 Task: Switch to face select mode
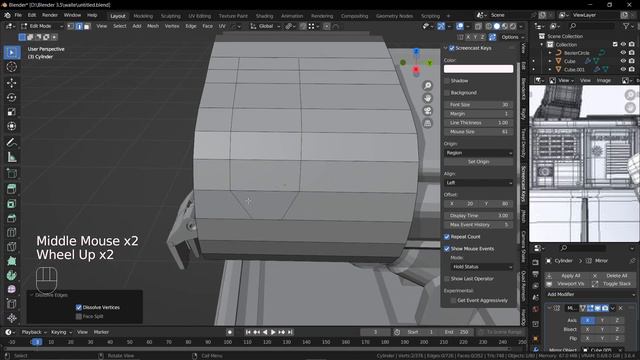tap(87, 26)
